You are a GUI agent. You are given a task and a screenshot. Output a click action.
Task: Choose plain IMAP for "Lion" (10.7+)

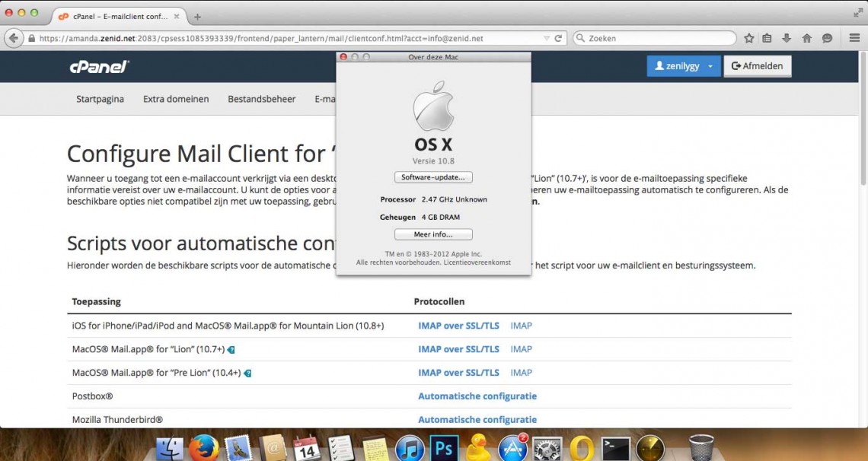[x=522, y=349]
